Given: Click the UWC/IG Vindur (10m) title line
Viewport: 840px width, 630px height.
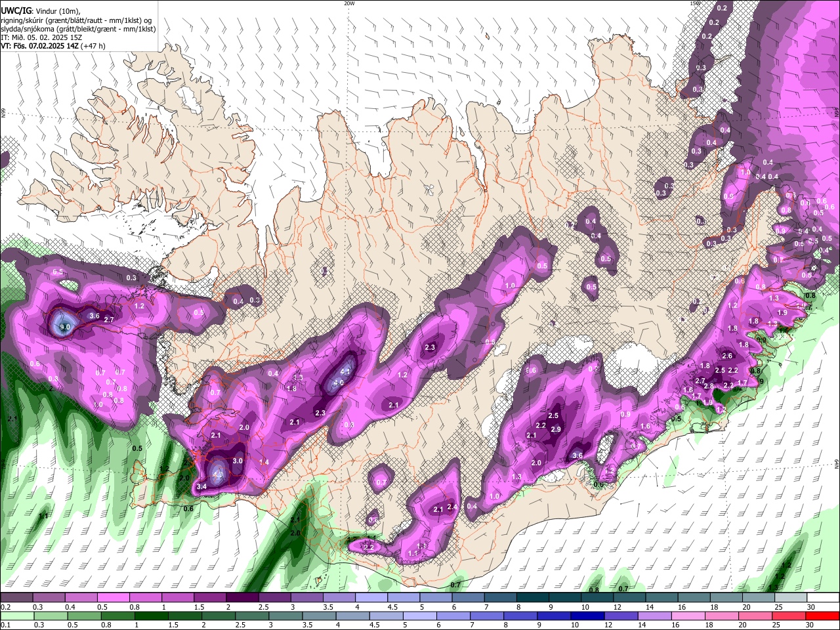Looking at the screenshot, I should click(x=40, y=10).
